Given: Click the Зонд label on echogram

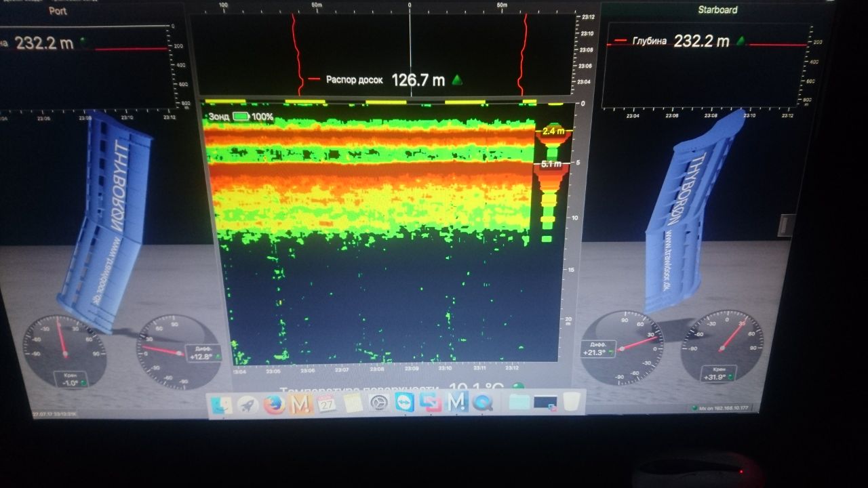Looking at the screenshot, I should pyautogui.click(x=218, y=117).
